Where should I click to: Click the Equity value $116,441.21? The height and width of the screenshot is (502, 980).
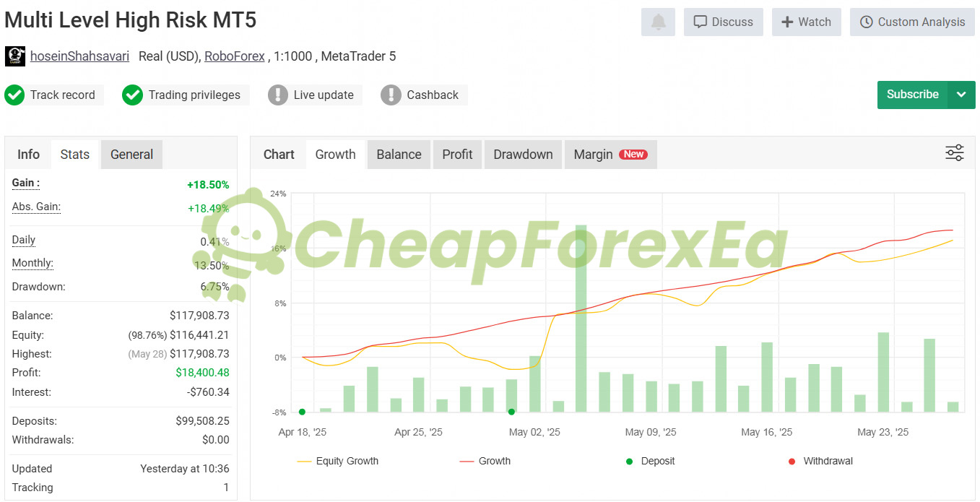coord(199,335)
